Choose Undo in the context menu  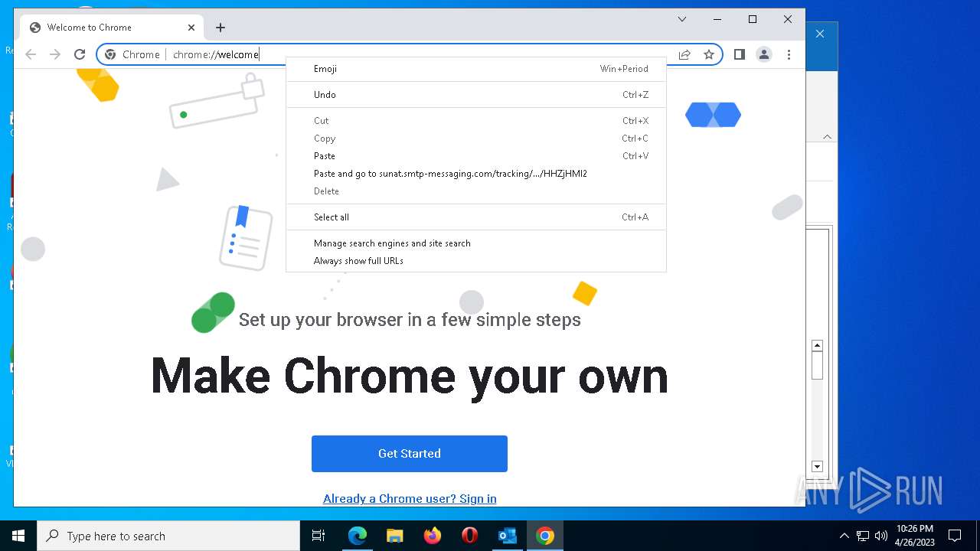(476, 95)
